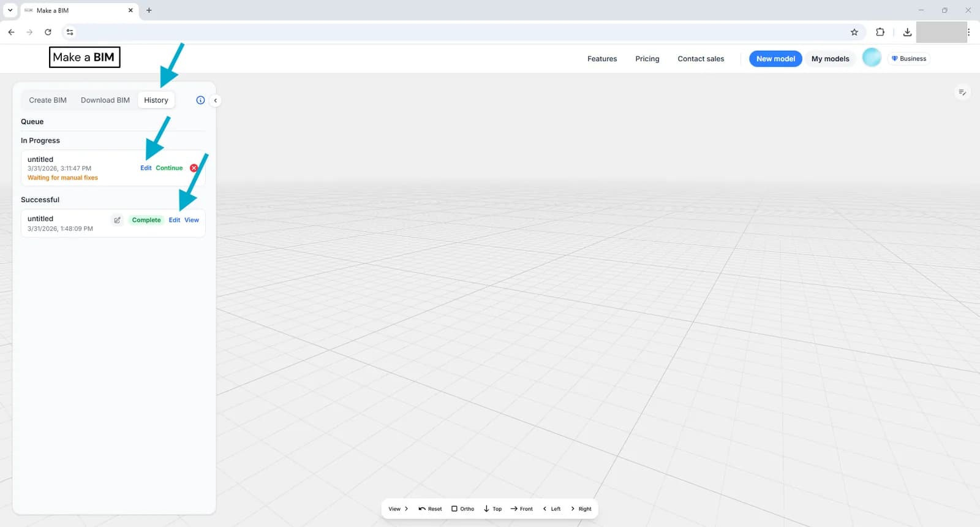Edit the in-progress untitled job

[146, 168]
